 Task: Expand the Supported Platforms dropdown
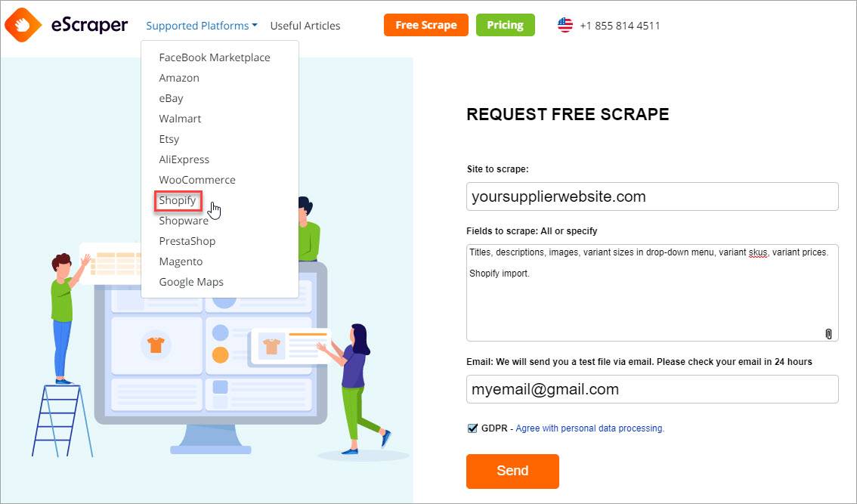coord(202,26)
